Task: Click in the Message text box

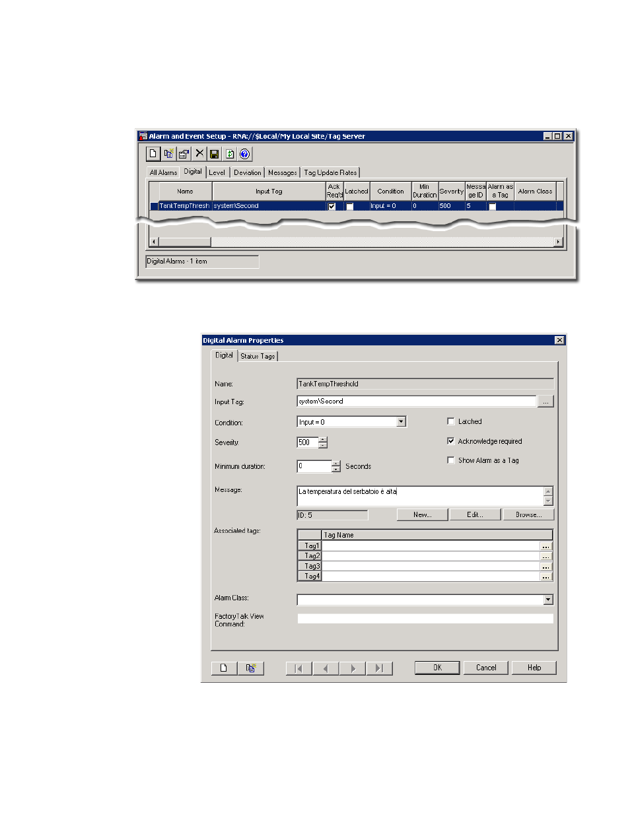Action: click(x=421, y=496)
